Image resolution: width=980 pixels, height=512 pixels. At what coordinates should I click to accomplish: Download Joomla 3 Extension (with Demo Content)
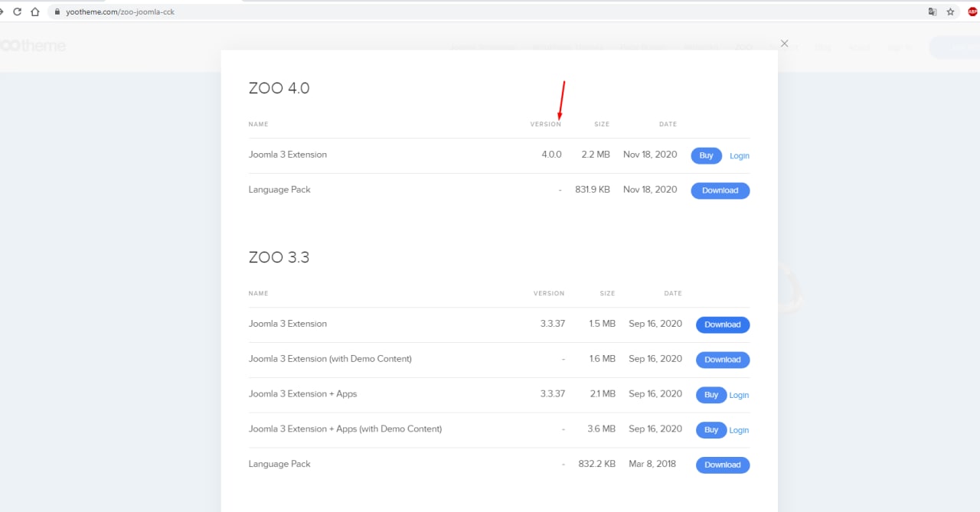tap(723, 360)
